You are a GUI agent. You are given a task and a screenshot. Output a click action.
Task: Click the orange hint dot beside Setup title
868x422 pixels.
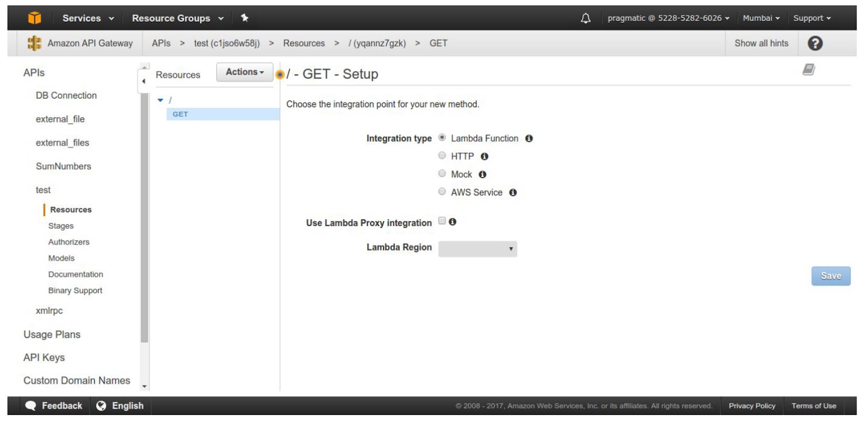[280, 74]
